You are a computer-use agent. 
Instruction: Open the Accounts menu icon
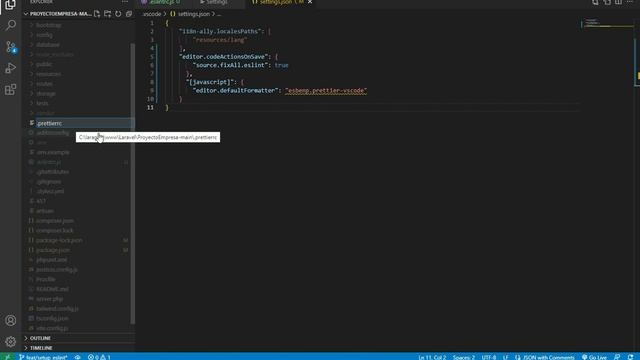coord(11,320)
